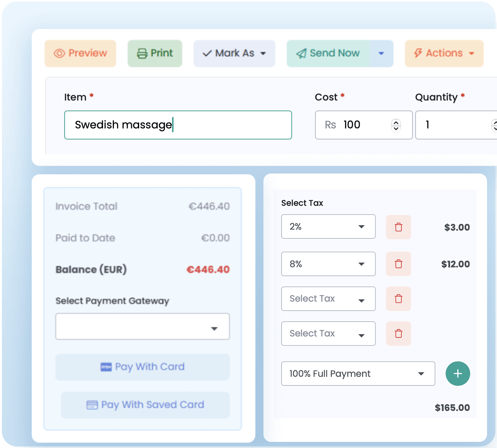497x448 pixels.
Task: Delete the 2% tax row
Action: (x=398, y=227)
